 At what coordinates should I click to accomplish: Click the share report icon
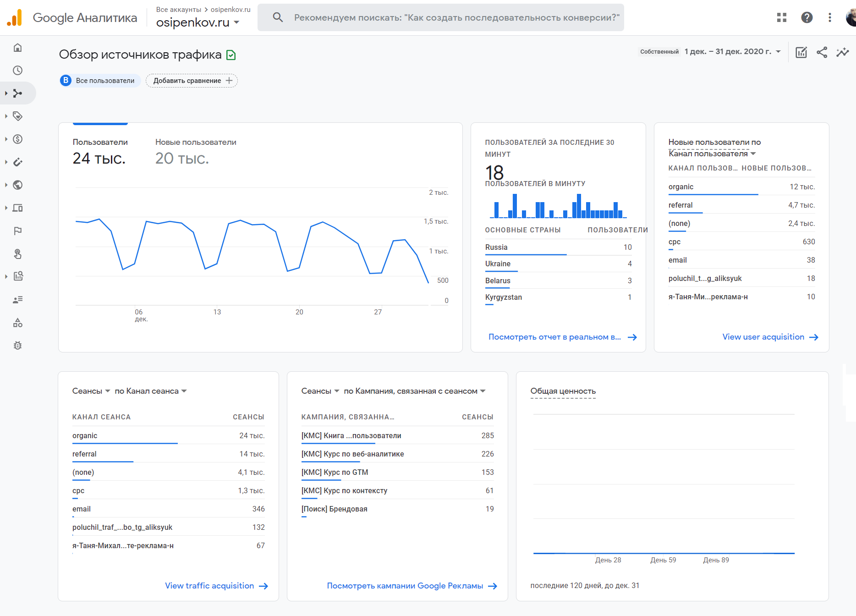coord(822,52)
